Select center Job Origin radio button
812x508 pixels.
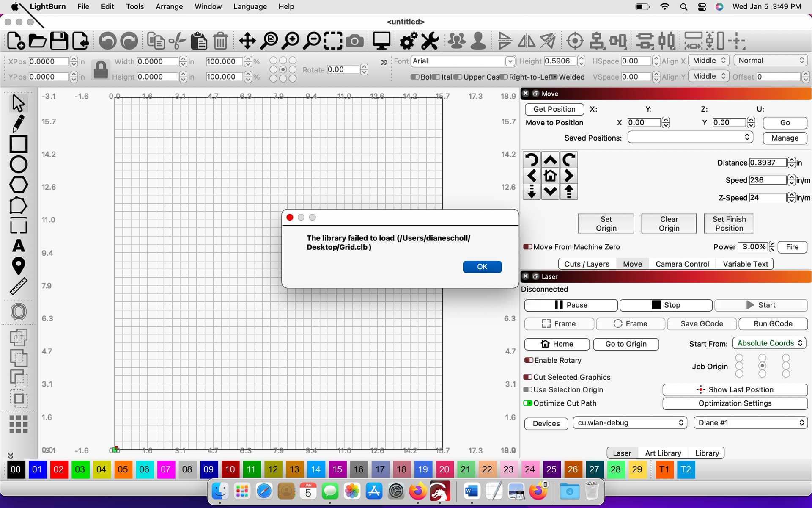pos(762,366)
